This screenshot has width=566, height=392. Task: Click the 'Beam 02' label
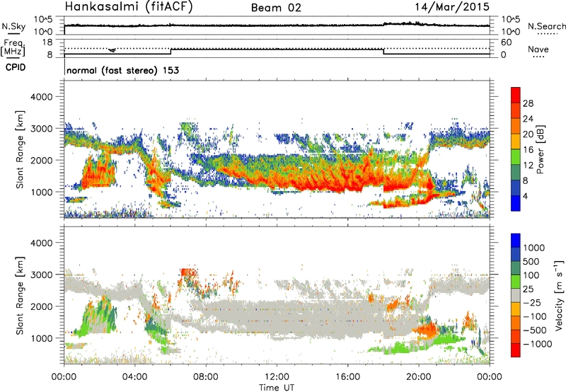(x=276, y=8)
